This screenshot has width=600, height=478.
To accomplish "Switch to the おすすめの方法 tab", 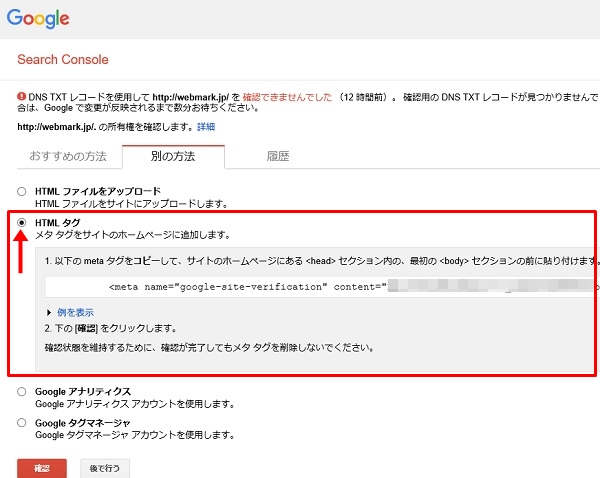I will (68, 157).
